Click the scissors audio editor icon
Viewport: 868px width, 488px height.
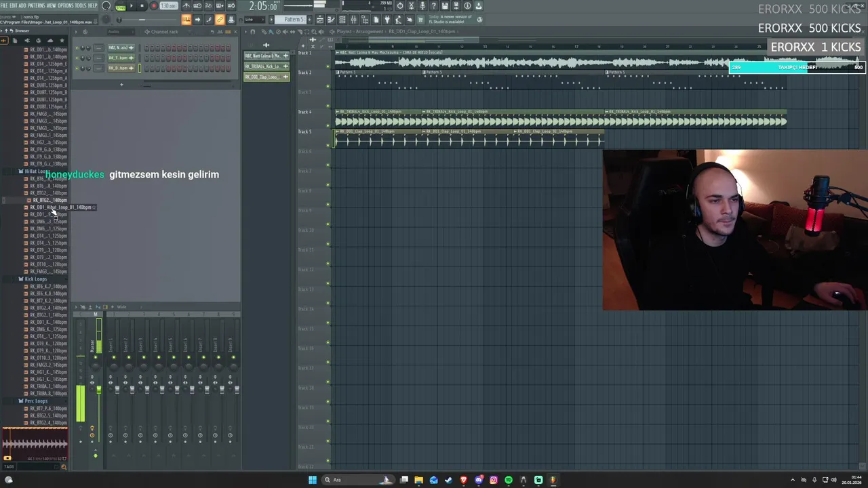tap(411, 5)
